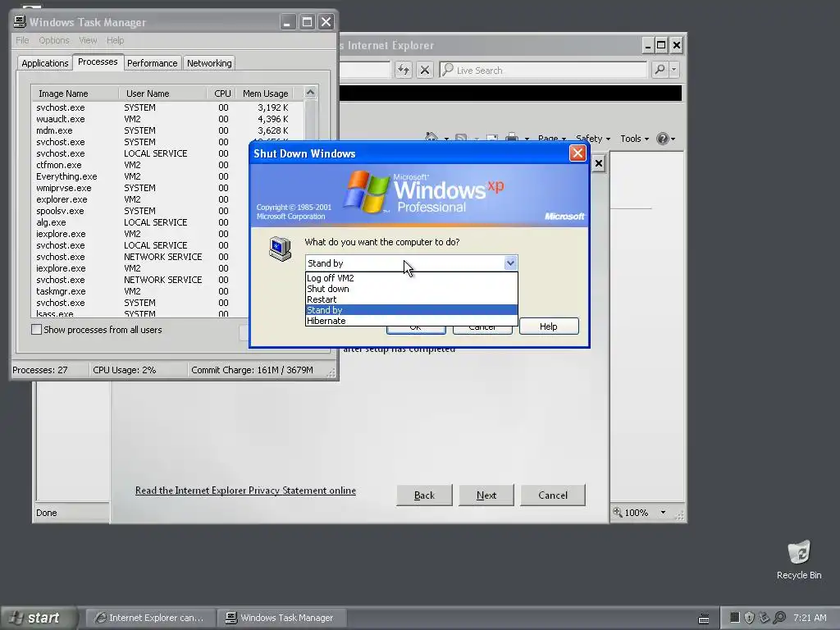
Task: Open the Help menu in Task Manager
Action: pyautogui.click(x=115, y=40)
